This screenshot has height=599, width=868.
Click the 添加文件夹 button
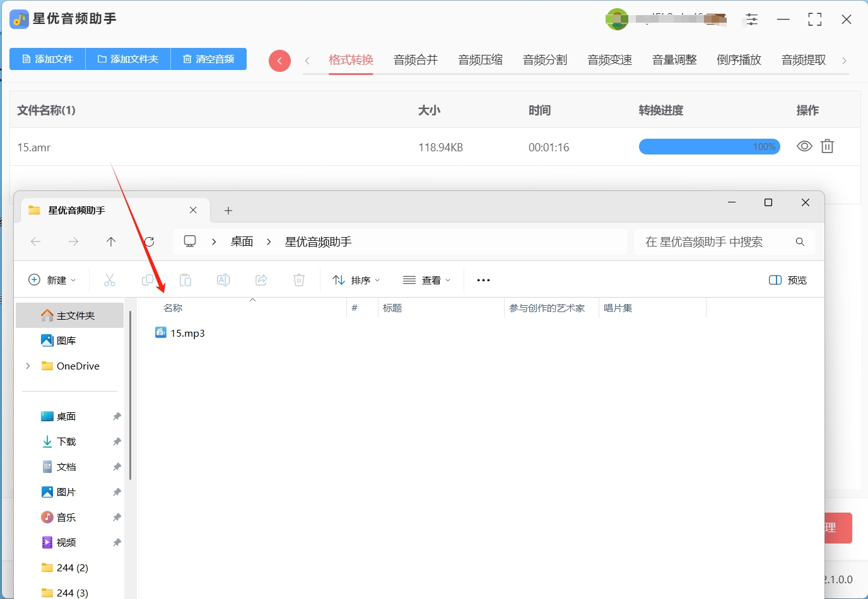[x=128, y=59]
